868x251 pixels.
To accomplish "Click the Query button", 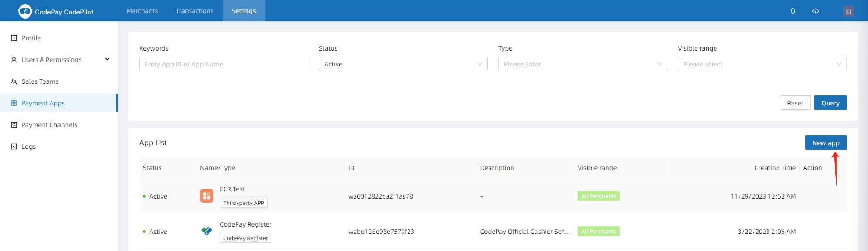I will pyautogui.click(x=830, y=103).
